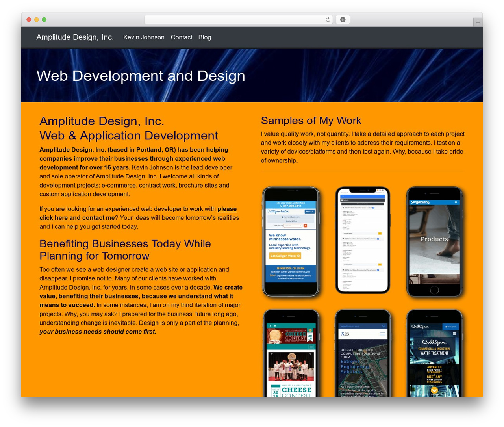Open the Contact nav item
The height and width of the screenshot is (427, 504).
point(182,37)
